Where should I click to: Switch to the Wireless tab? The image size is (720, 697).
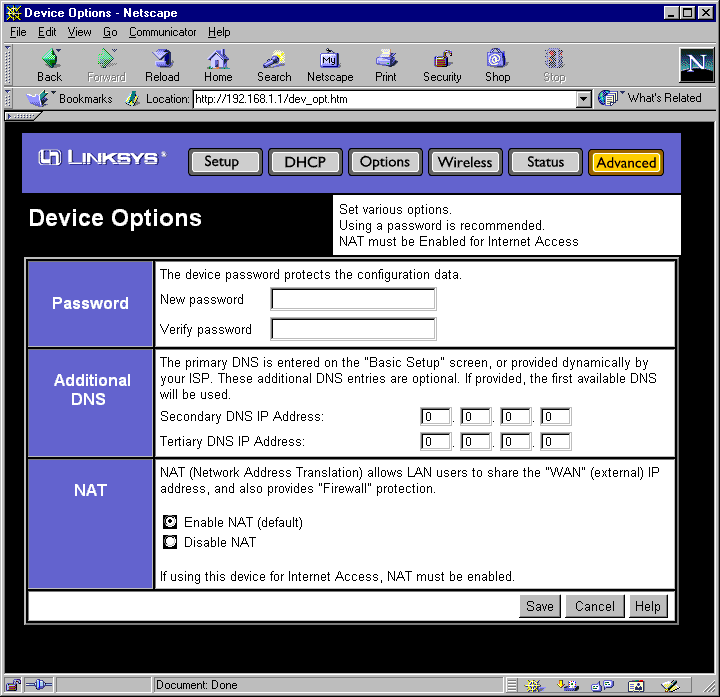point(465,162)
